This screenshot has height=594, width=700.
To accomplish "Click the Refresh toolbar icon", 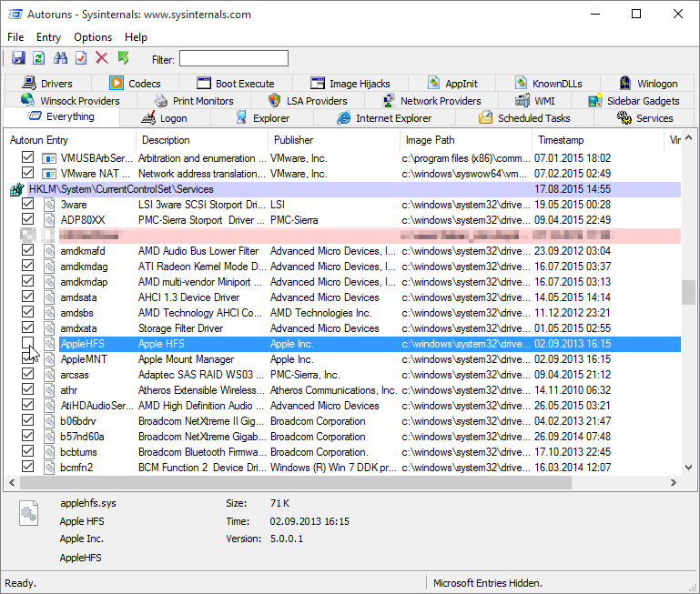I will tap(39, 58).
